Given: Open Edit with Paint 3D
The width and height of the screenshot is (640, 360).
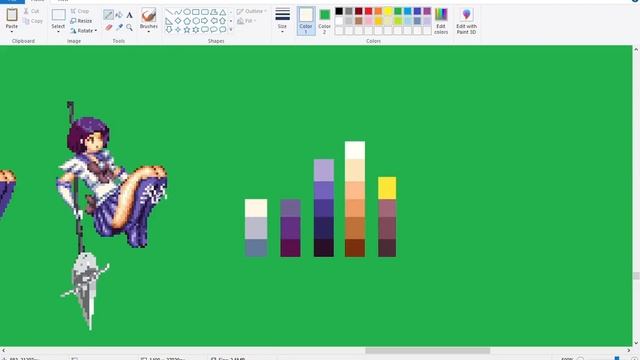Looking at the screenshot, I should 467,21.
